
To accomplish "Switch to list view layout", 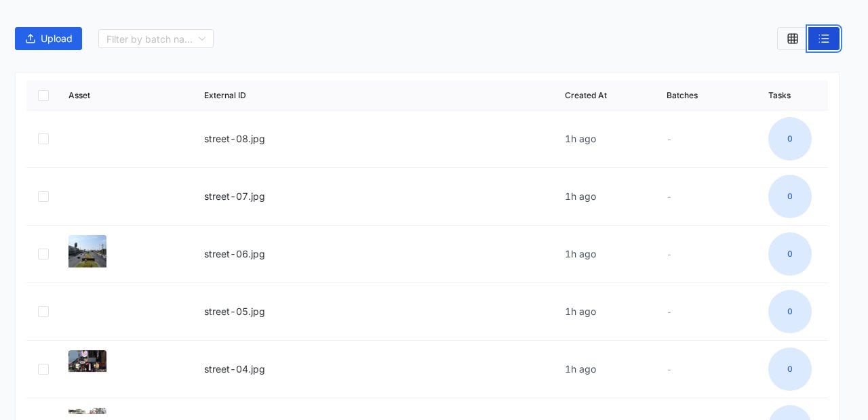I will click(x=824, y=39).
